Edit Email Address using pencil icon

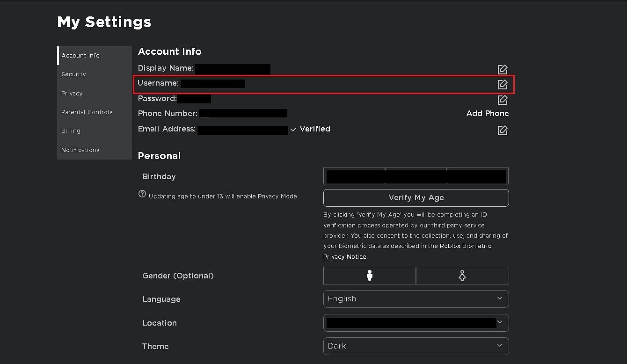pos(502,130)
